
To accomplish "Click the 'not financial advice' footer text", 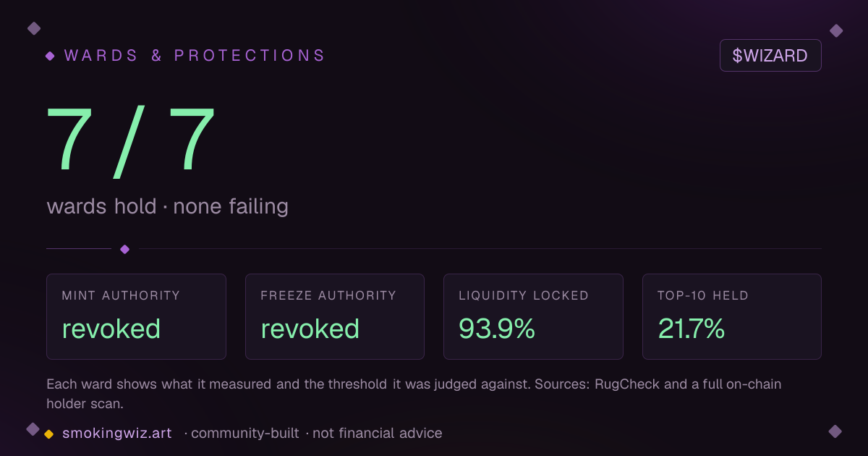I will coord(377,433).
